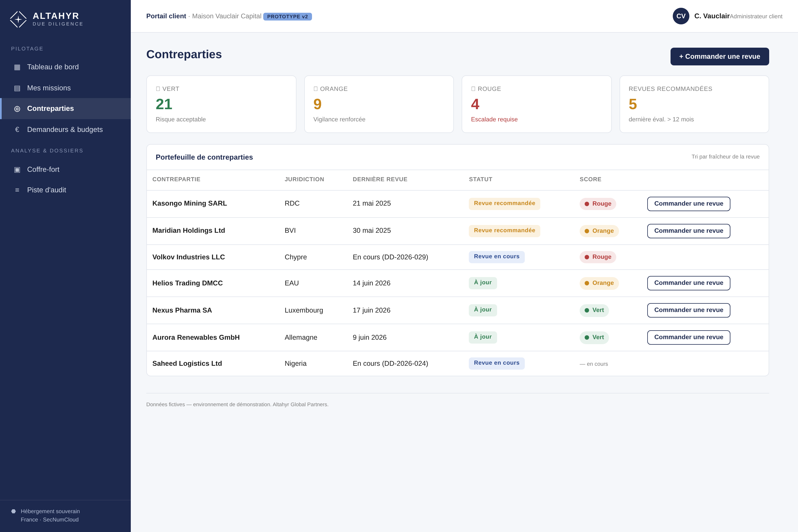798x532 pixels.
Task: Order a review for Nexus Pharma SA
Action: point(689,310)
